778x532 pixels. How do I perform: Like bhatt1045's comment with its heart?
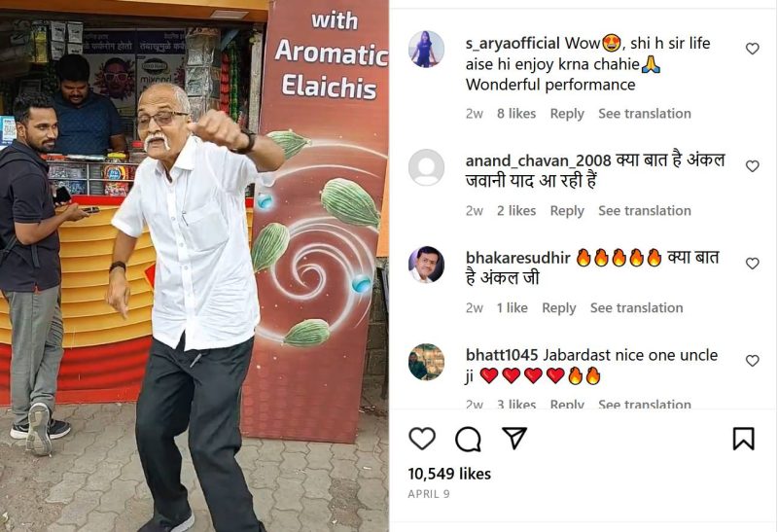pyautogui.click(x=752, y=361)
